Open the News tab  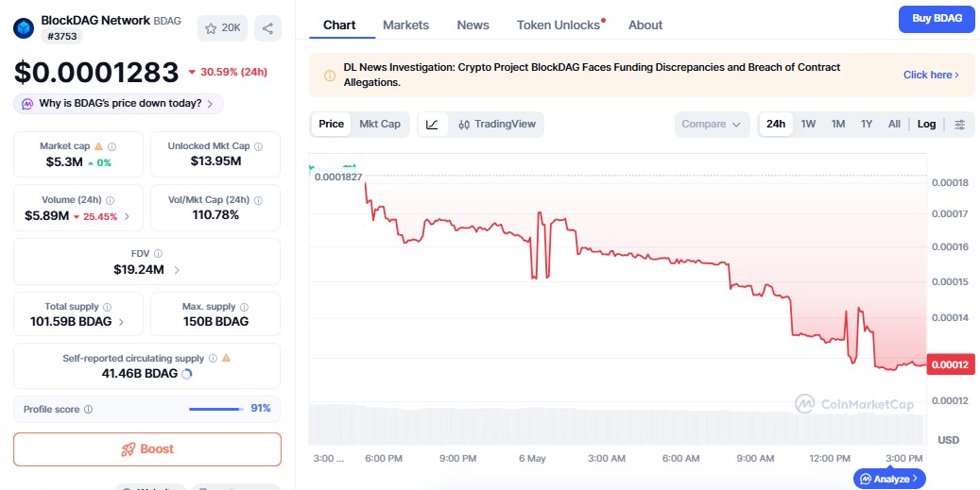pos(473,25)
